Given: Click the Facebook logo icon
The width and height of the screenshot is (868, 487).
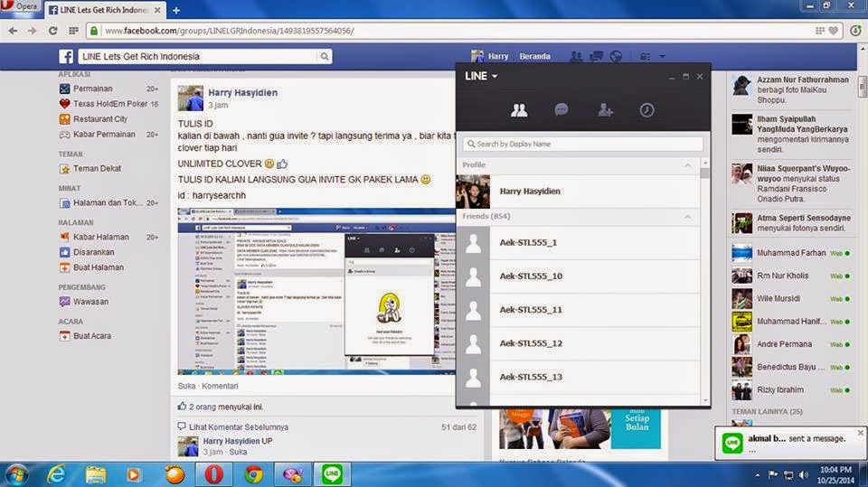Looking at the screenshot, I should (x=66, y=56).
